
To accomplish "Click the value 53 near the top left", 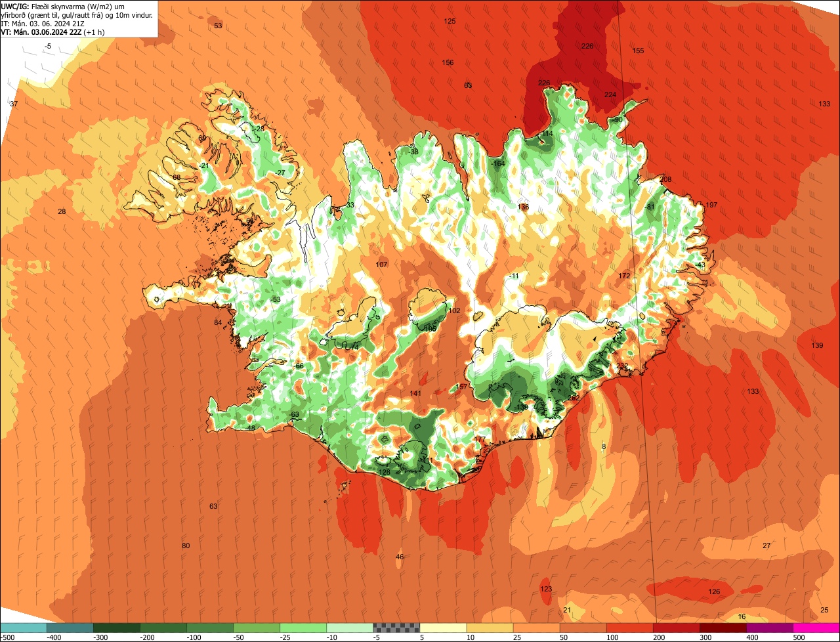I will 219,26.
